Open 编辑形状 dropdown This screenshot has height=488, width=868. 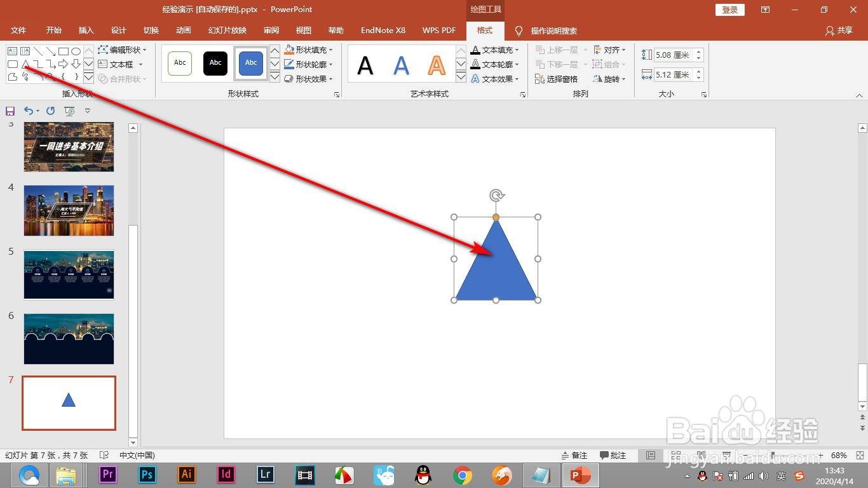[x=123, y=50]
